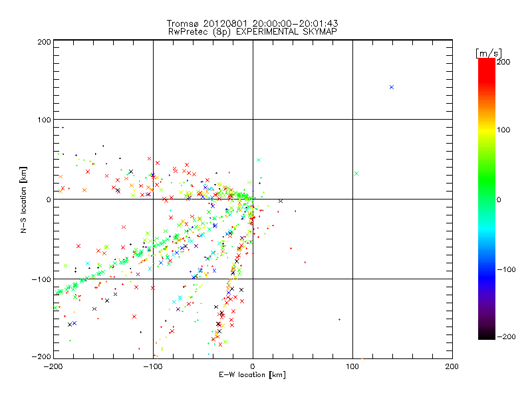Viewport: 532px width, 399px height.
Task: Click the subtitle 'RwPretec (8p) EXPERIMENTAL SKYMAP'
Action: click(252, 31)
